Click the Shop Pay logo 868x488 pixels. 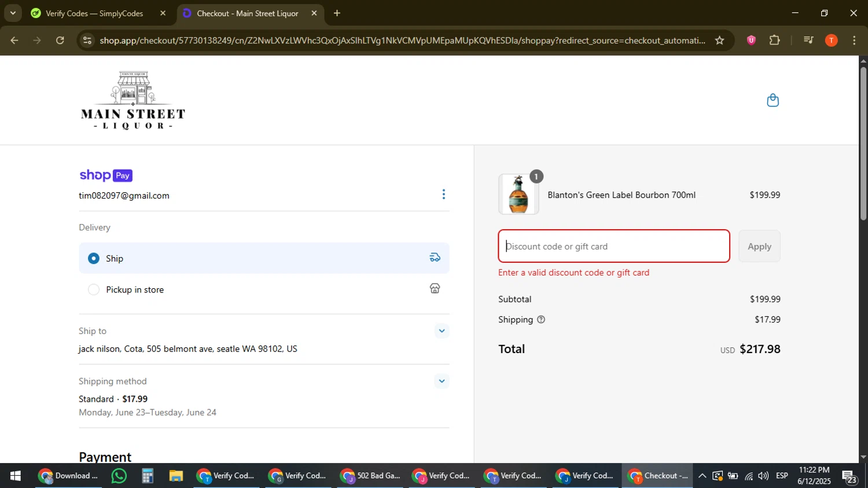(x=106, y=175)
